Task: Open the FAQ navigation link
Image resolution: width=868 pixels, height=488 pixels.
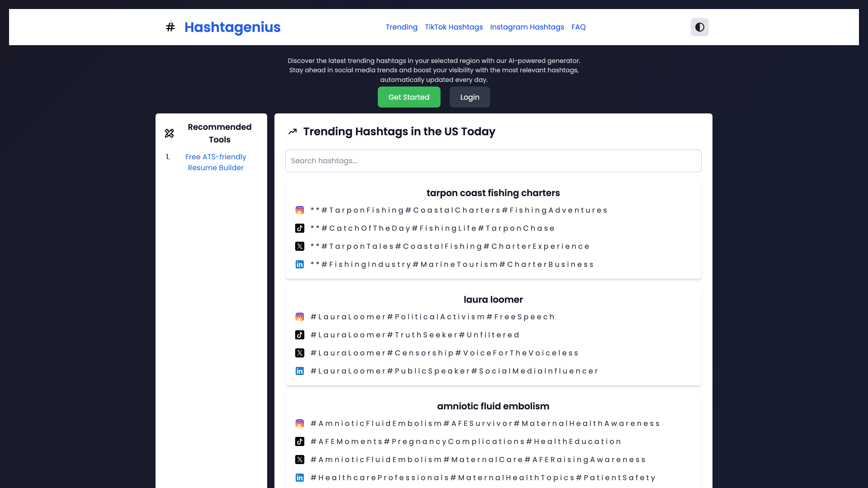Action: (x=578, y=27)
